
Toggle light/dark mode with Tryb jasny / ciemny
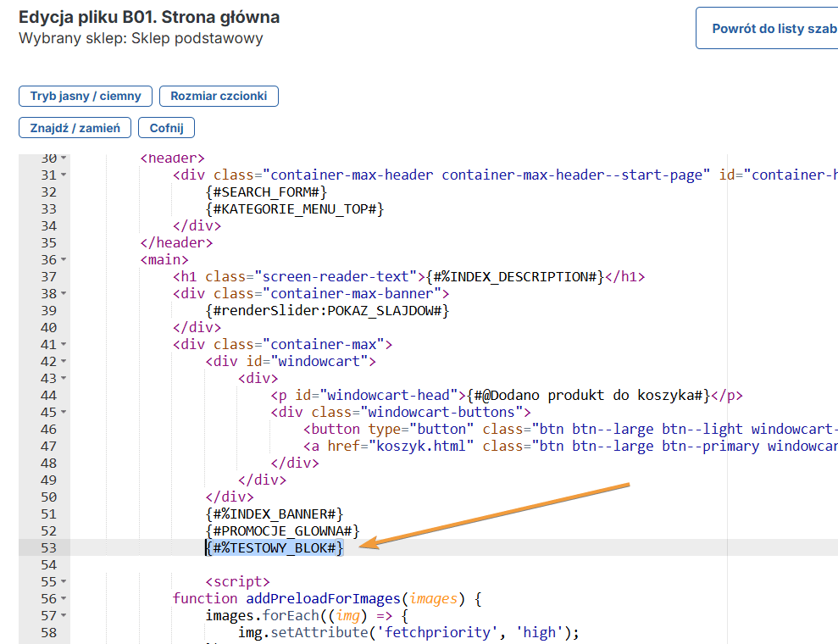point(86,96)
